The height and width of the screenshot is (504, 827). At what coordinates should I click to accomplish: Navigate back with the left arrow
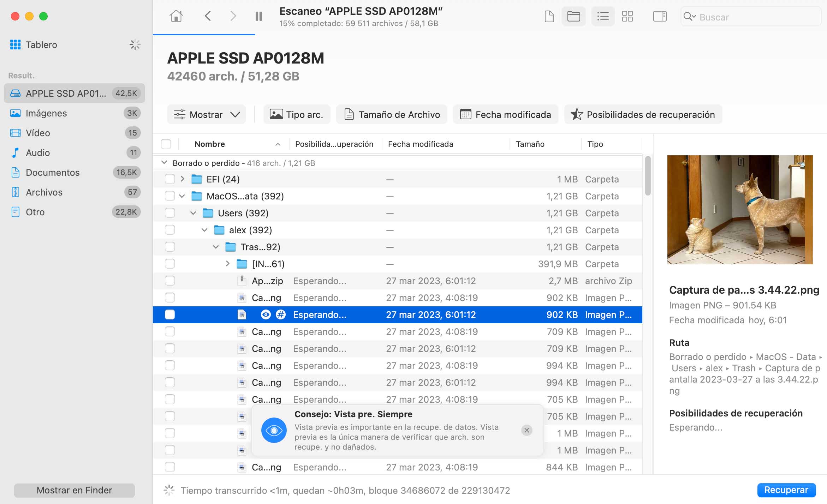pos(208,16)
